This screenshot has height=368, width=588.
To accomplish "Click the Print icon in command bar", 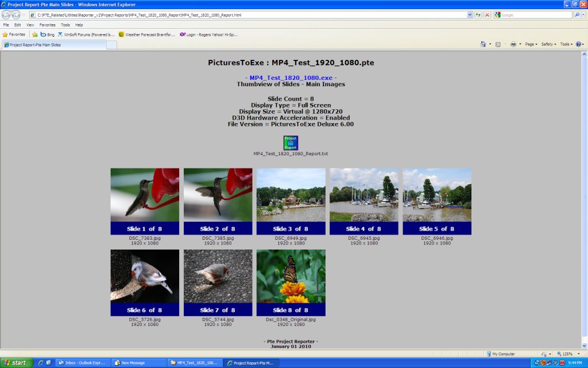I will click(x=513, y=44).
